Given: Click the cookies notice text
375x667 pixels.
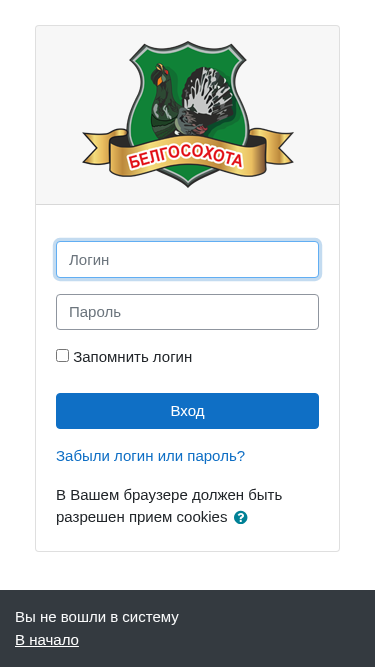Looking at the screenshot, I should [x=169, y=506].
